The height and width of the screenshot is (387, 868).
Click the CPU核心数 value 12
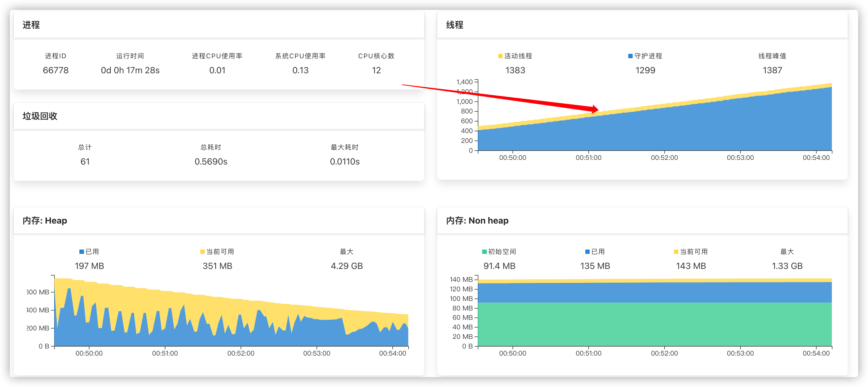[376, 70]
